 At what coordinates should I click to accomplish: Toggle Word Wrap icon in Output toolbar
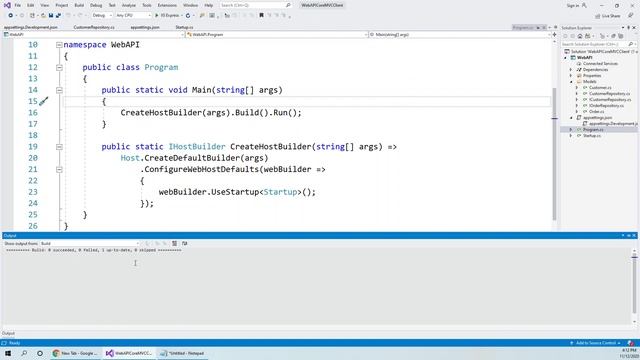[x=184, y=243]
